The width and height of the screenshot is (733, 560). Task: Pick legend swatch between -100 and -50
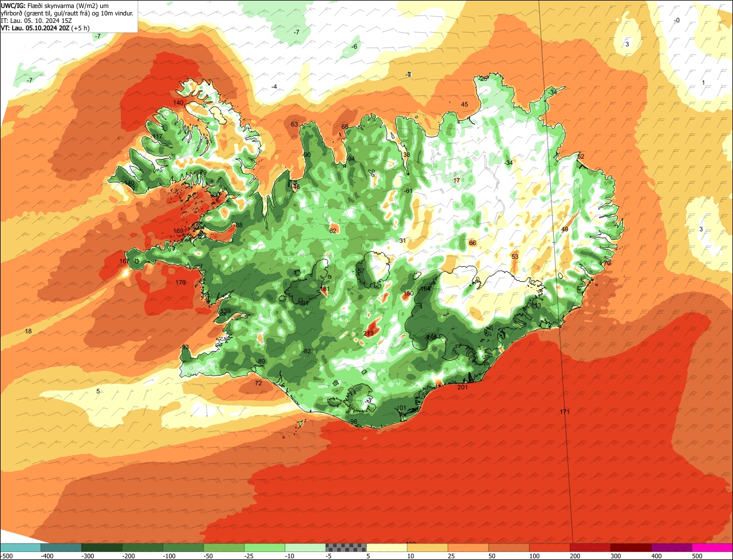(183, 547)
